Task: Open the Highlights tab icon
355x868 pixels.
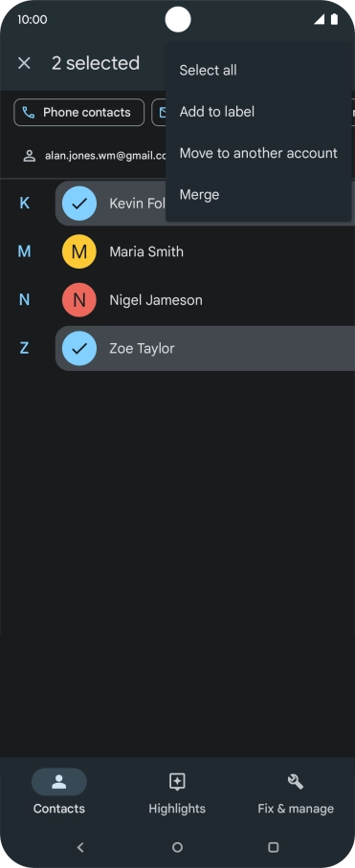Action: 177,781
